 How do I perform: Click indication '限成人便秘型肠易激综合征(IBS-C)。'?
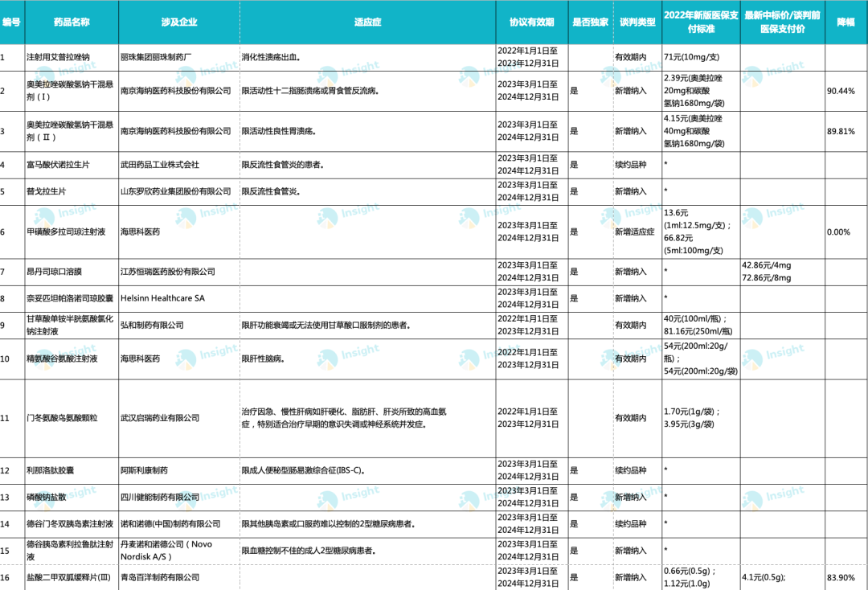click(303, 470)
